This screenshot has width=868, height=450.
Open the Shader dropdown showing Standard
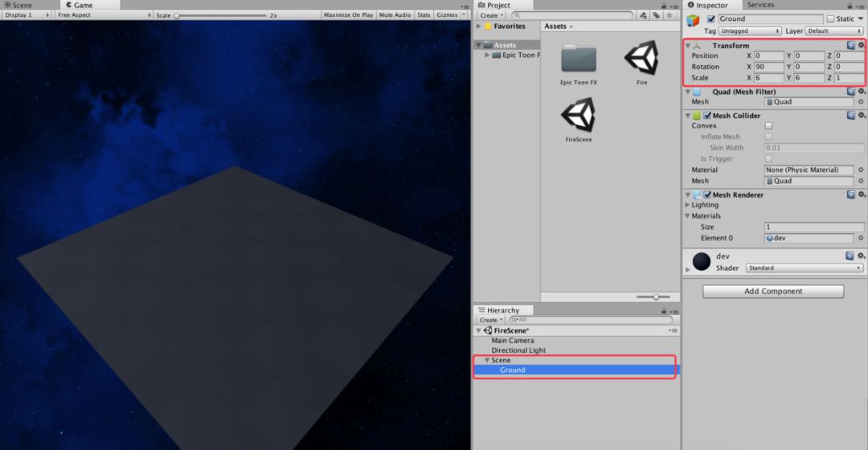tap(805, 268)
